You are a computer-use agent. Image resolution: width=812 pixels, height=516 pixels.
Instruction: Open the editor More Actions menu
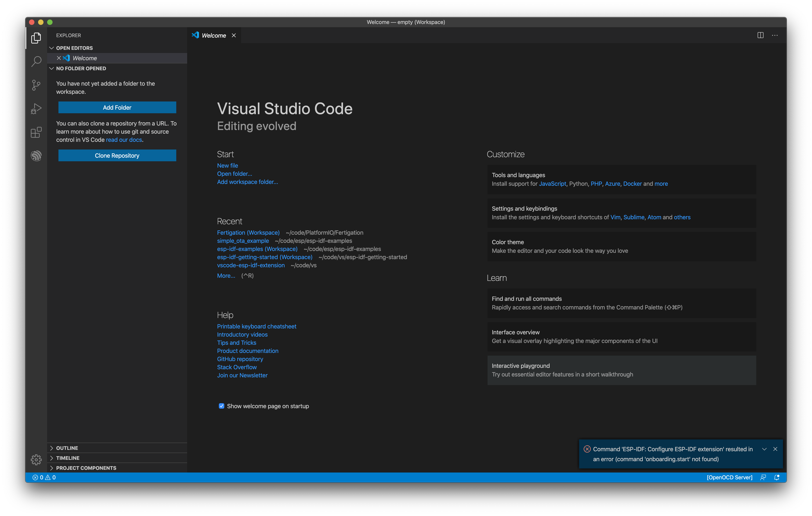pos(775,35)
